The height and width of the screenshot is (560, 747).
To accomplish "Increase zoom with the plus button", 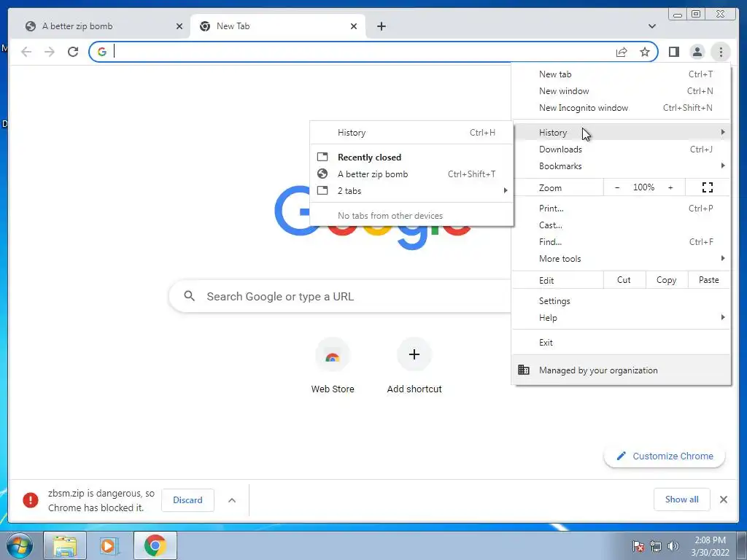I will (670, 187).
